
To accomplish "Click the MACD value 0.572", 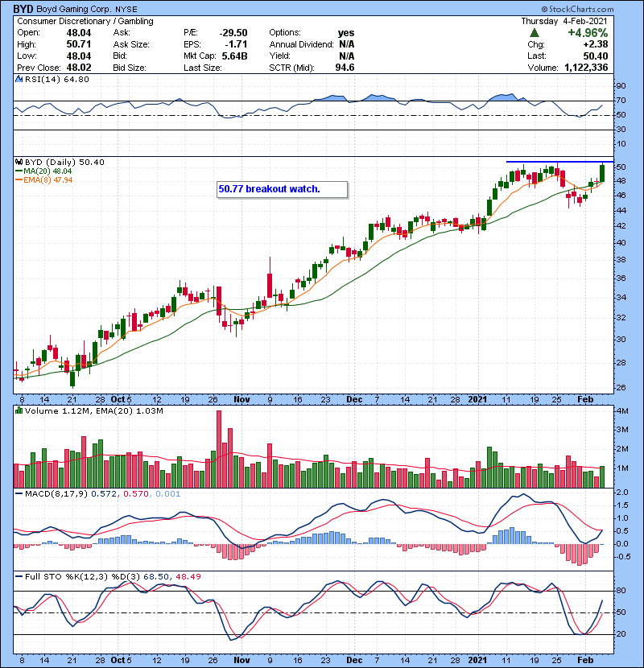I will [x=104, y=494].
